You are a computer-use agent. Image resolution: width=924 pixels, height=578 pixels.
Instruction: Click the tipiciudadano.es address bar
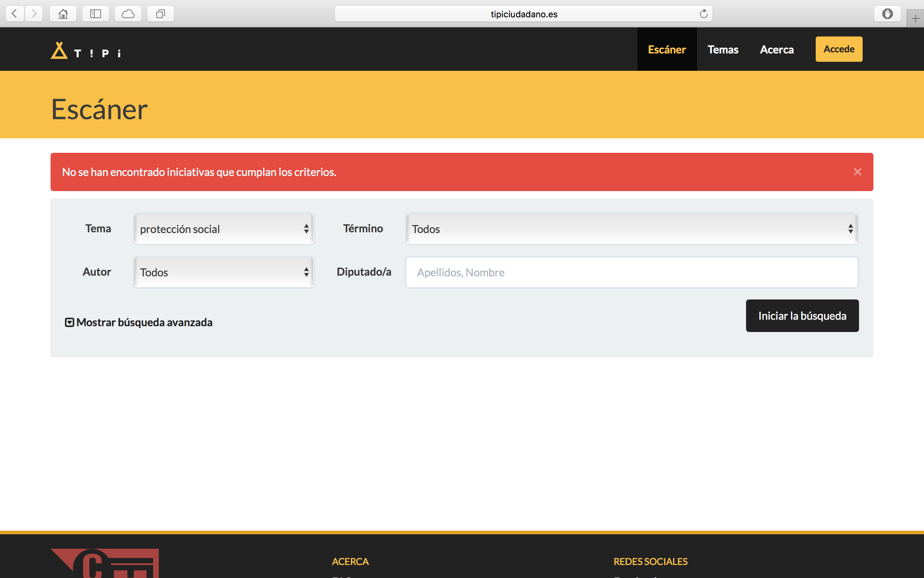click(523, 14)
